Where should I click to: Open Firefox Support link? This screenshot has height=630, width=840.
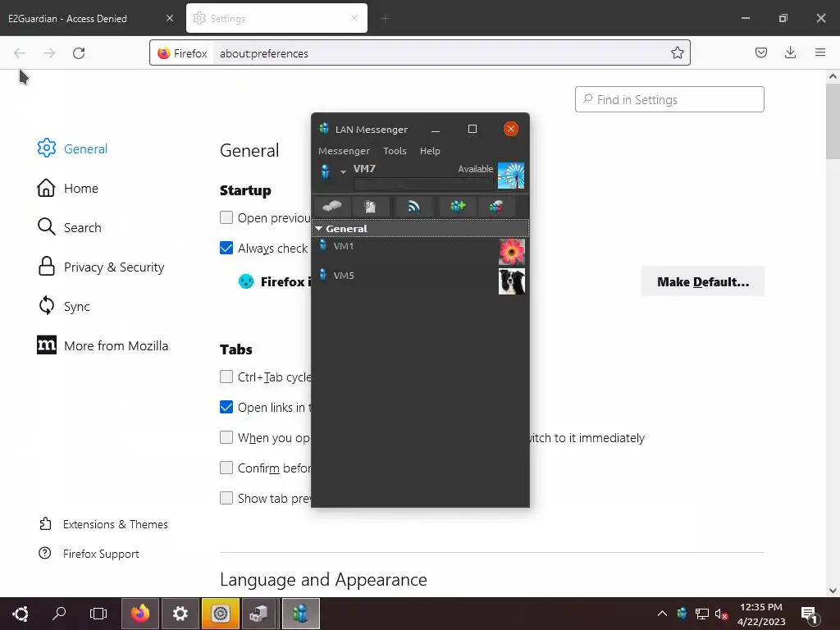pyautogui.click(x=89, y=554)
